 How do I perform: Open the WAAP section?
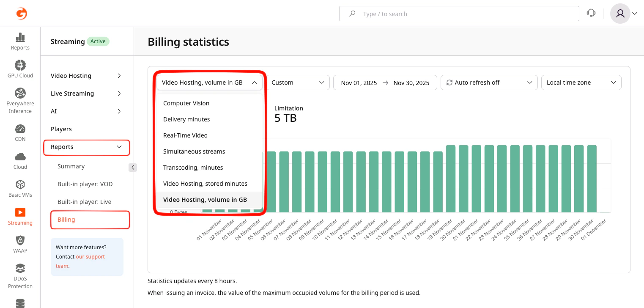click(20, 244)
